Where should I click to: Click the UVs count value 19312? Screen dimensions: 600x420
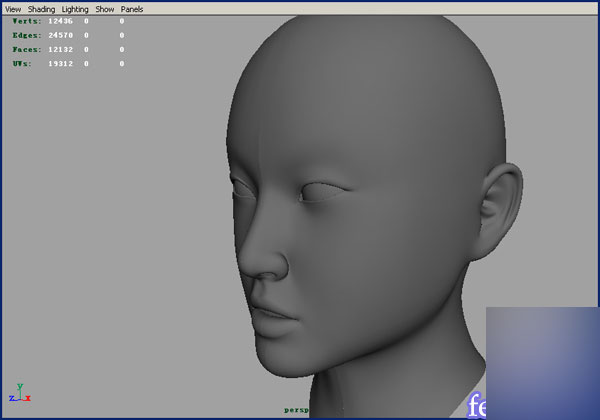(60, 63)
